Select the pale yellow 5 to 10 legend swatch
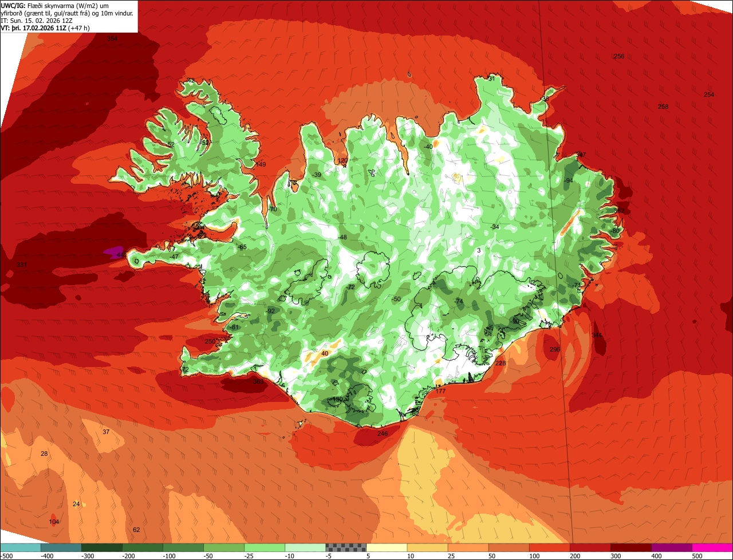 tap(387, 547)
